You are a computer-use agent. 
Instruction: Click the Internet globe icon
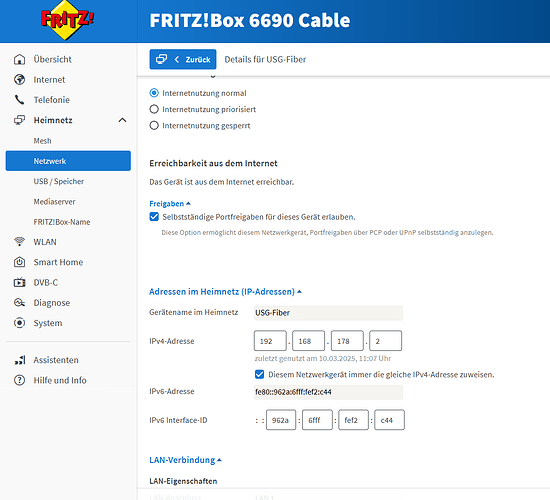[x=19, y=80]
